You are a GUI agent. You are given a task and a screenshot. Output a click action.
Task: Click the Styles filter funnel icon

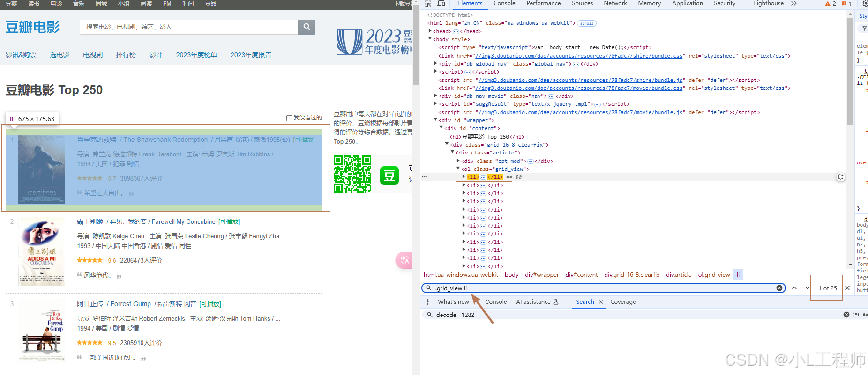864,29
